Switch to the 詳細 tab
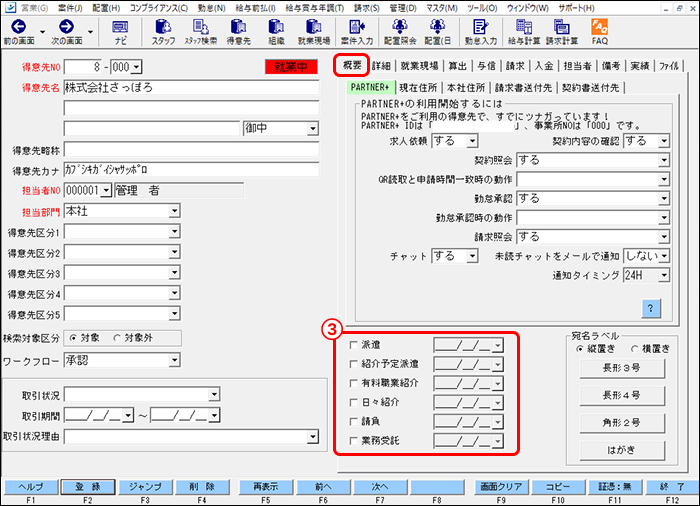700x506 pixels. tap(382, 66)
